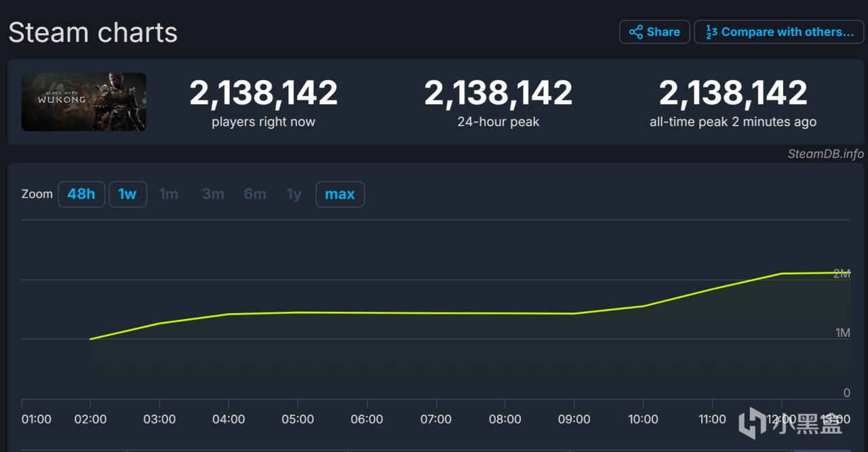Click the 2M axis label
Image resolution: width=868 pixels, height=452 pixels.
[842, 273]
